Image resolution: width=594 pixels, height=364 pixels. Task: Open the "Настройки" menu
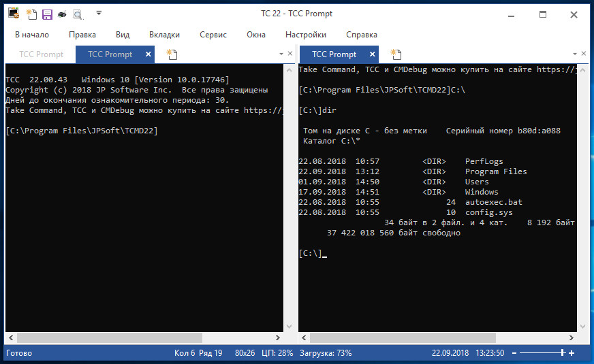coord(306,35)
